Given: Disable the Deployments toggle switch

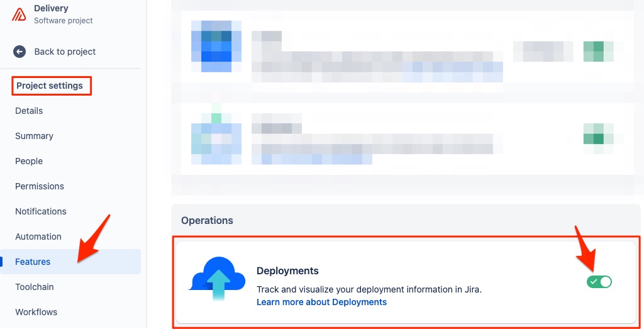Looking at the screenshot, I should coord(599,282).
